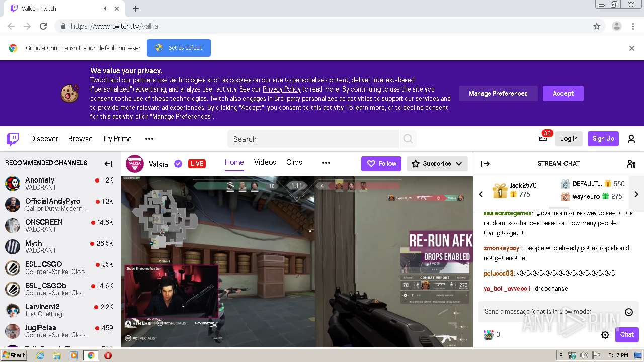Viewport: 644px width, 362px height.
Task: Open the navigation three-dots more menu
Action: [149, 139]
